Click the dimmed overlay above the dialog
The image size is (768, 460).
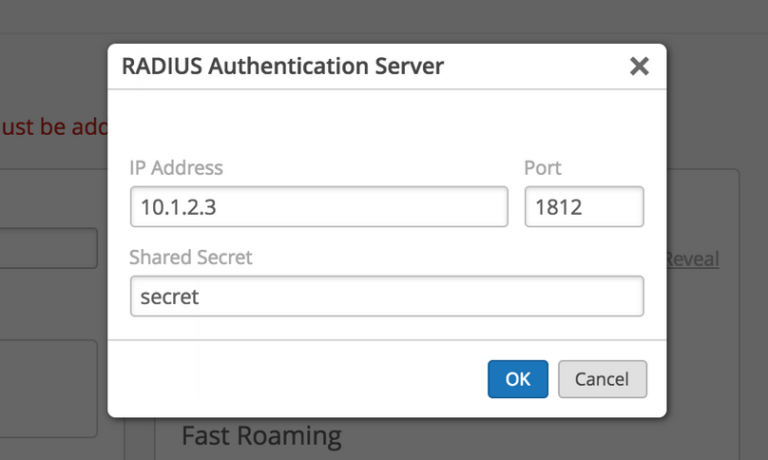pos(386,20)
